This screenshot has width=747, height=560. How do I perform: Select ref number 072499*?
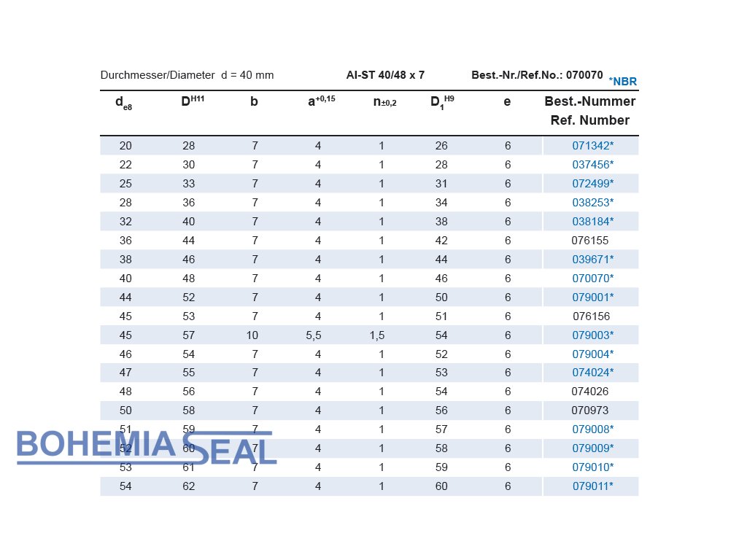pyautogui.click(x=592, y=184)
